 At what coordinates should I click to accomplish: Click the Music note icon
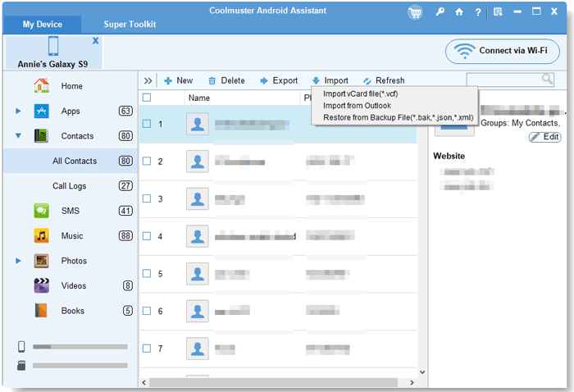[41, 235]
